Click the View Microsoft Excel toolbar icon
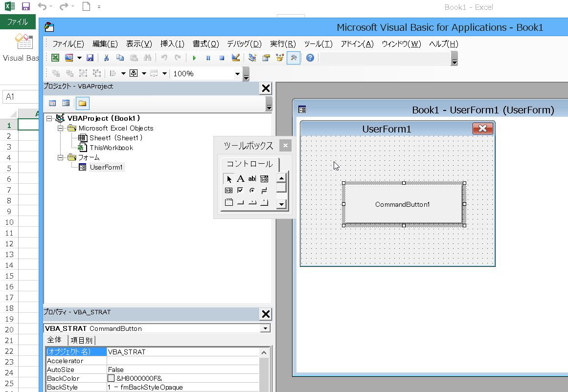 click(55, 58)
